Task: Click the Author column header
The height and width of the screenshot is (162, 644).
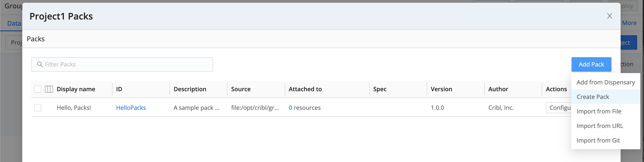Action: click(498, 89)
